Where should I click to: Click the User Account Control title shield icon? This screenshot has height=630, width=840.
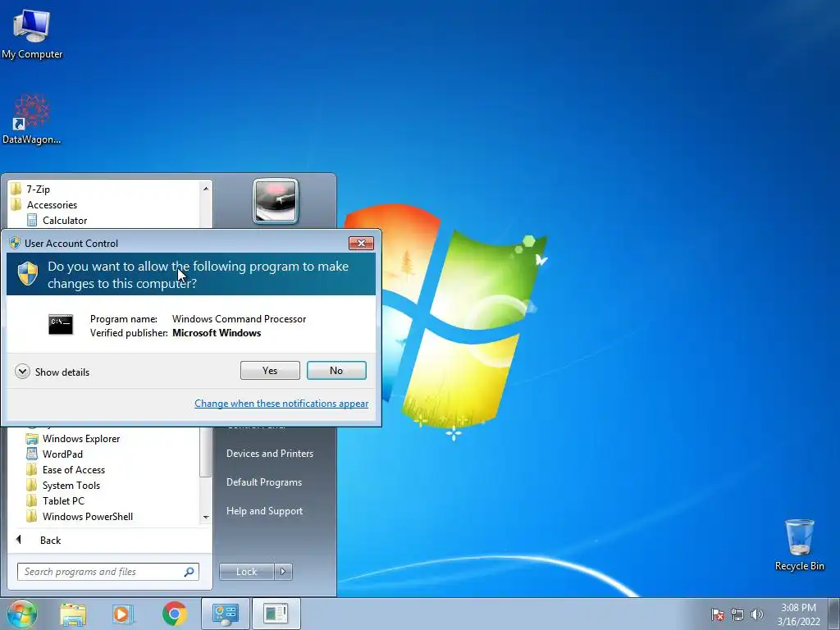coord(15,243)
